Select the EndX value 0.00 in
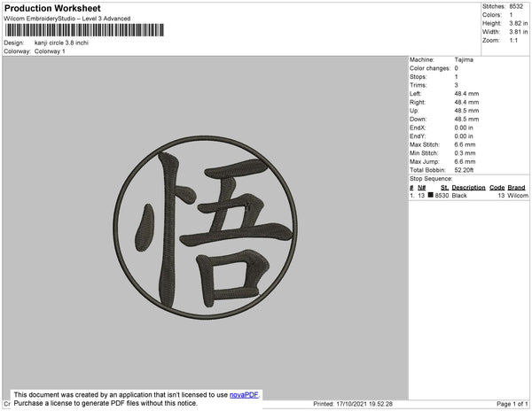 pos(464,128)
